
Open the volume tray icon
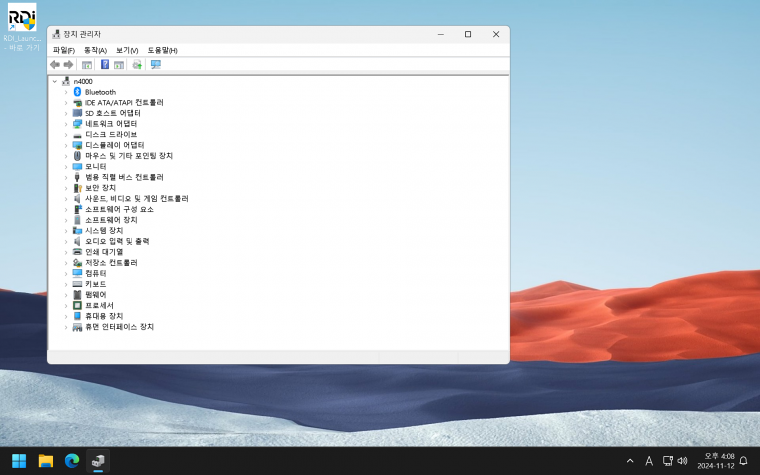click(x=682, y=461)
